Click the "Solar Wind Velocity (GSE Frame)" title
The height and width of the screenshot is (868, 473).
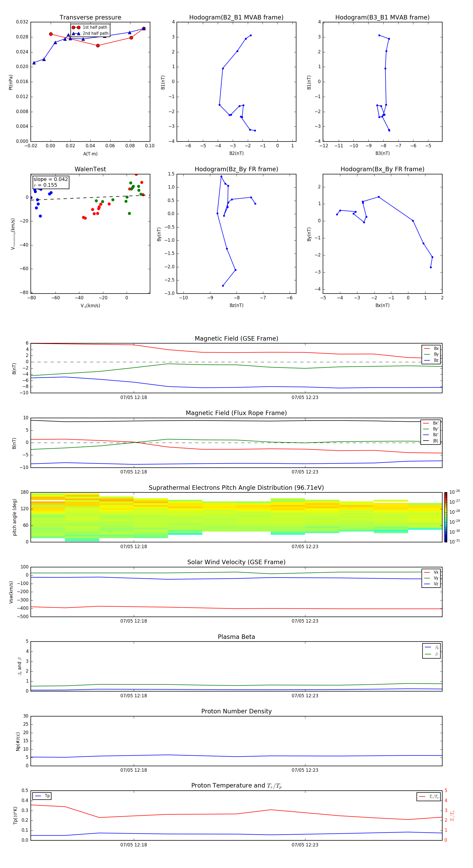pos(236,562)
